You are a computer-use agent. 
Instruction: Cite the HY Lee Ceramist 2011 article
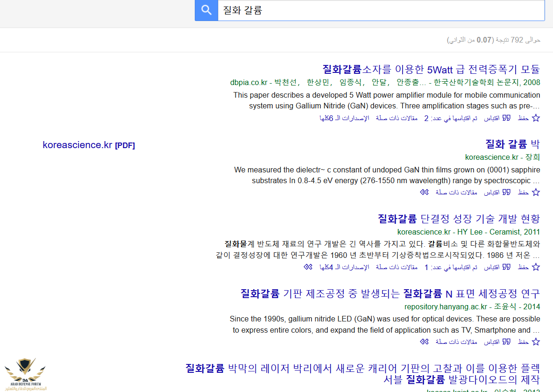[x=506, y=267]
